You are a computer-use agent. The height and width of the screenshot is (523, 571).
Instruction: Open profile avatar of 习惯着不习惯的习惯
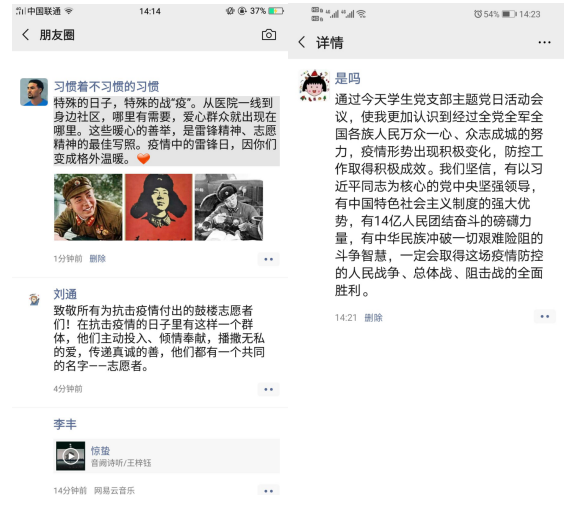click(34, 92)
